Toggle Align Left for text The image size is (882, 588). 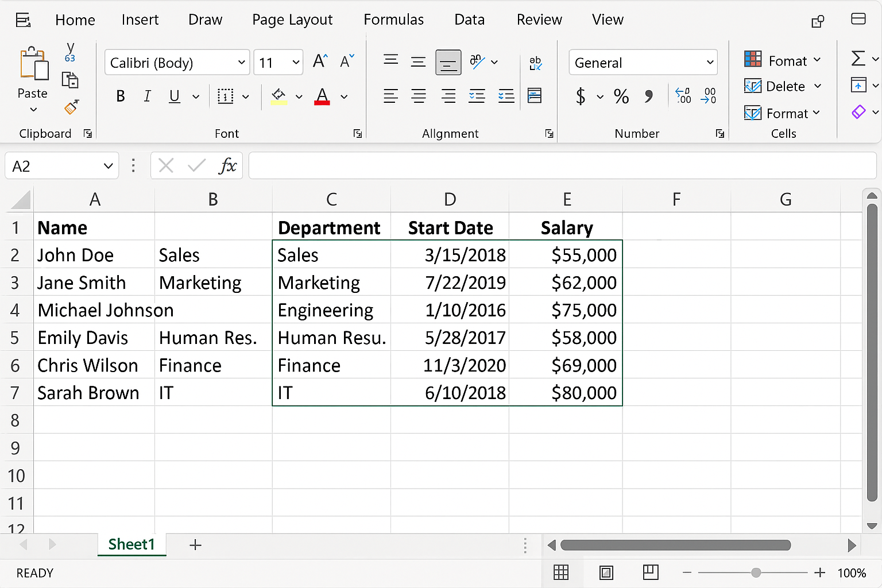390,96
